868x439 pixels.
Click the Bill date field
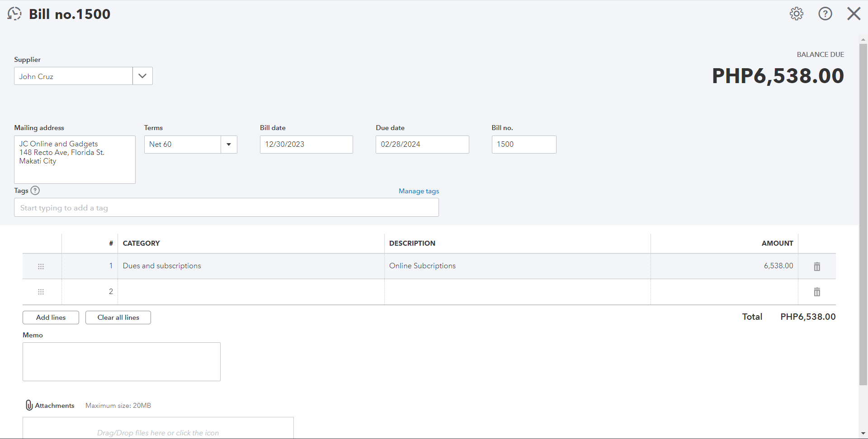pos(306,145)
